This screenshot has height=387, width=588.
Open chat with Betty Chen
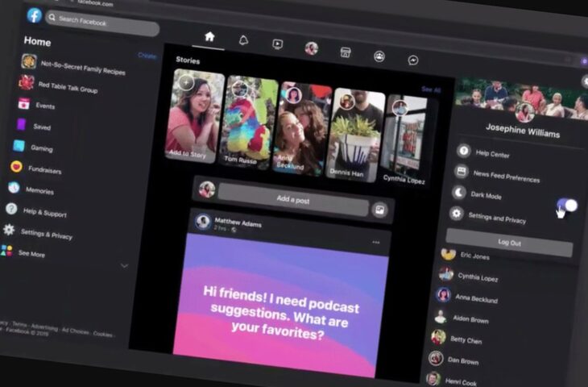click(x=457, y=339)
